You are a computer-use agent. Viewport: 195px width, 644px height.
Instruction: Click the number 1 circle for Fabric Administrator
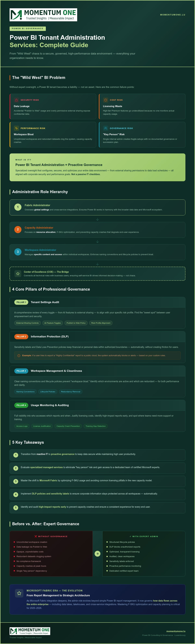click(18, 207)
